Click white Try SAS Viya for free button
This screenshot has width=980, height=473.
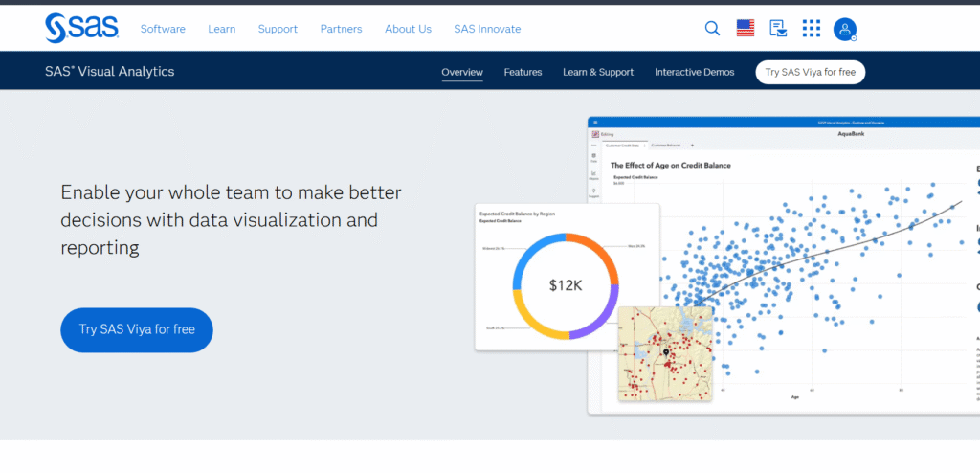click(x=810, y=72)
